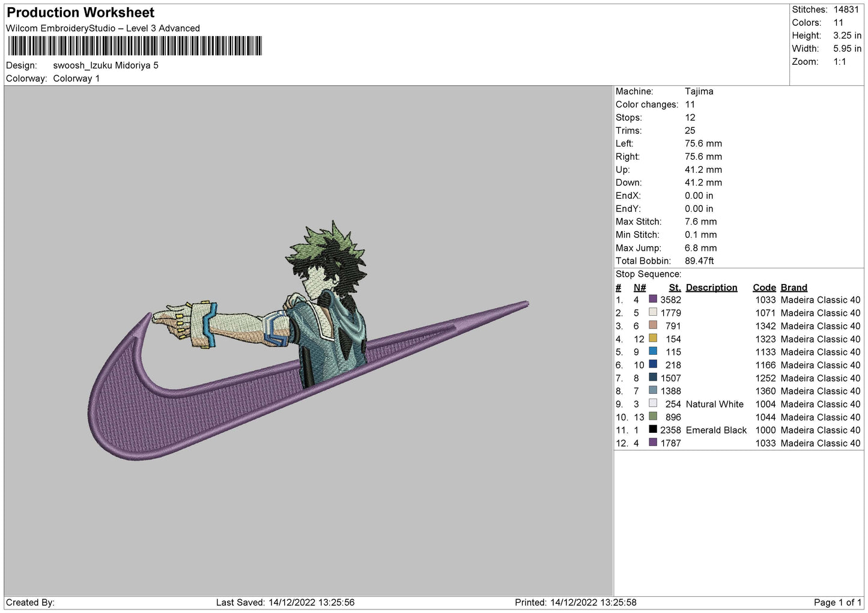Click the purple swatch in stop row 1
The height and width of the screenshot is (613, 868).
point(653,299)
